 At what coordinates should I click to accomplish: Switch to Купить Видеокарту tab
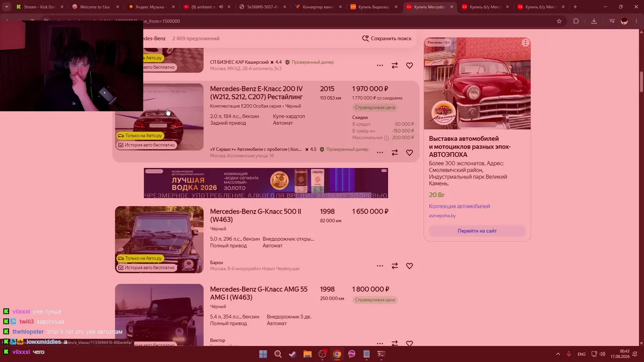(374, 7)
